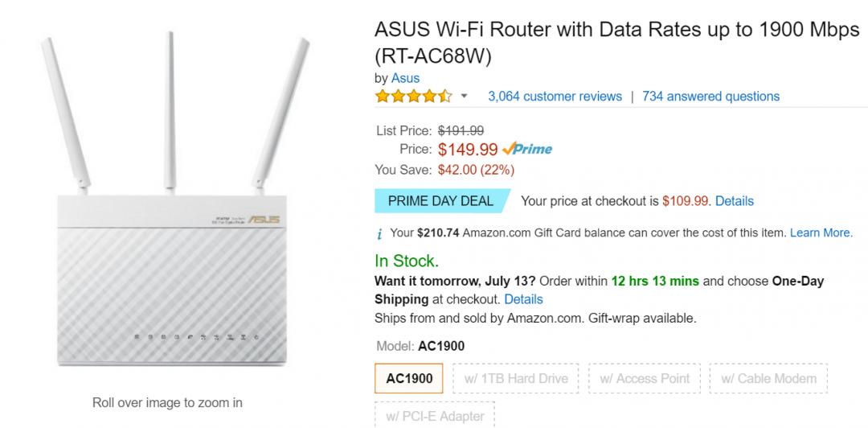Open Details link beside the checkout price
Screen dimensions: 868x428
(734, 201)
